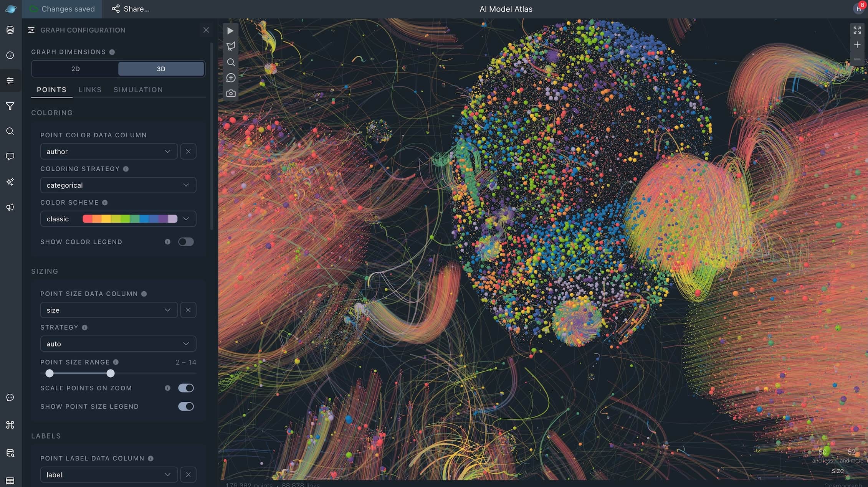Open the info panel in the sidebar
Screen dimensions: 868x487
coord(10,55)
